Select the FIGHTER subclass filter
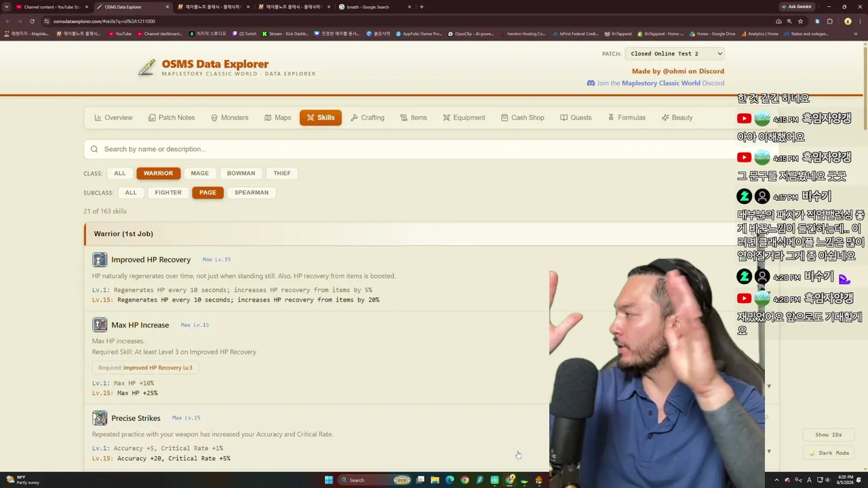The height and width of the screenshot is (488, 868). point(168,192)
